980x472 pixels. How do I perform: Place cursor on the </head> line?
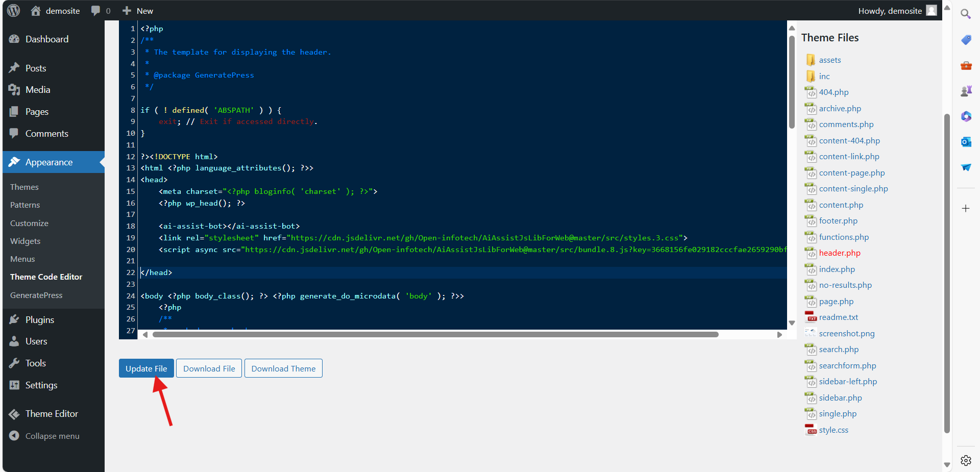coord(463,272)
